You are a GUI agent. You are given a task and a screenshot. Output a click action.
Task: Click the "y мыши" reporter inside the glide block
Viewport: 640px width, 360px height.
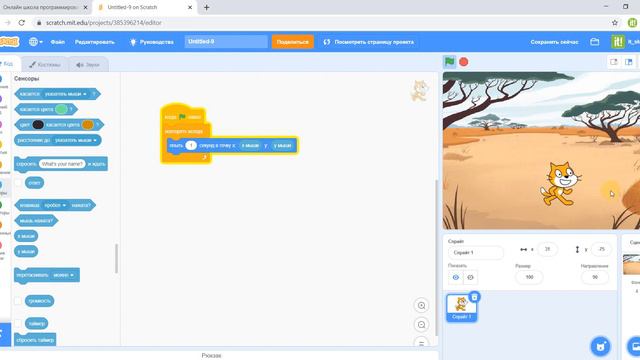click(x=282, y=145)
